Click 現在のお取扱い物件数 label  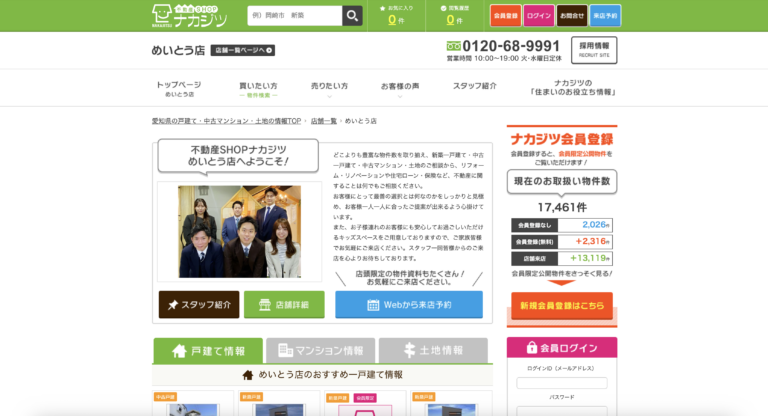562,181
